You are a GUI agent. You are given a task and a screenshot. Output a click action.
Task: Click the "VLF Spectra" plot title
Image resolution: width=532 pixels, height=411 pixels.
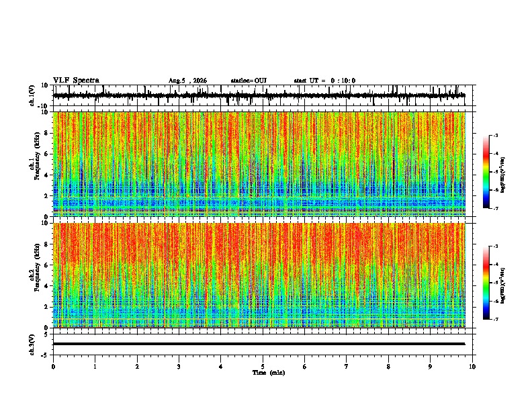[76, 81]
